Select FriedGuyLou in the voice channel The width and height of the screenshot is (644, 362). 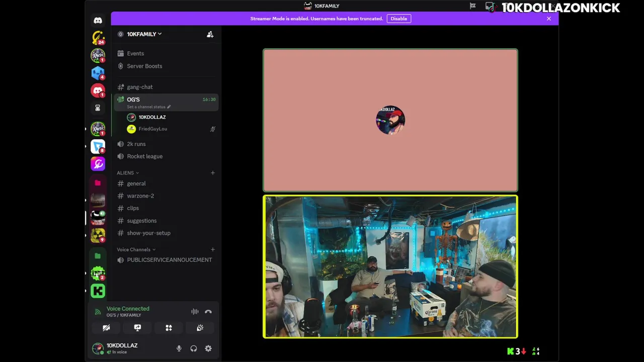click(172, 129)
